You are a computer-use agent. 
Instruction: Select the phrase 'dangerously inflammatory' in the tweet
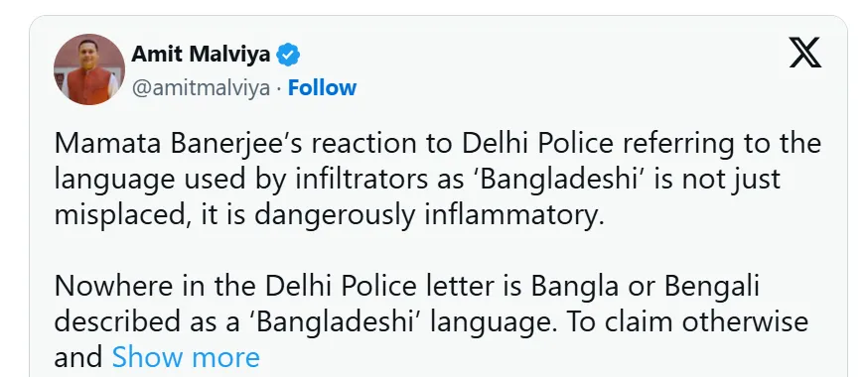(428, 215)
